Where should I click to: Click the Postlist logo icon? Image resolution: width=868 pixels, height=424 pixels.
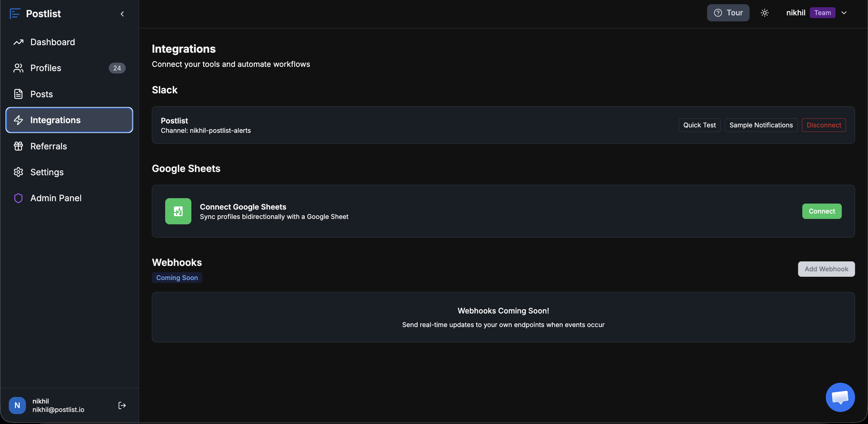pos(15,14)
